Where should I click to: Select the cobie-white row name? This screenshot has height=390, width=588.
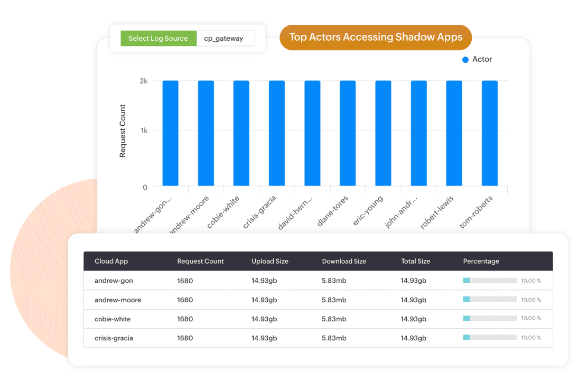[113, 319]
